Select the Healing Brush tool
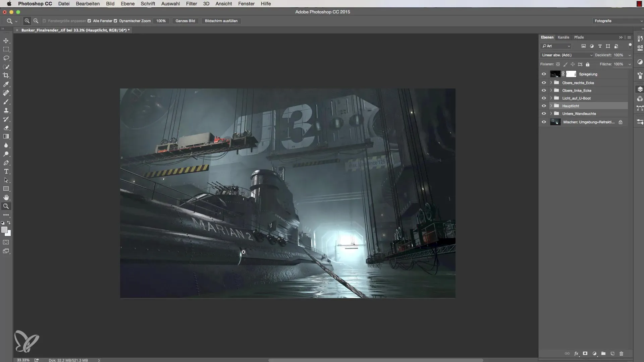644x362 pixels. point(6,93)
